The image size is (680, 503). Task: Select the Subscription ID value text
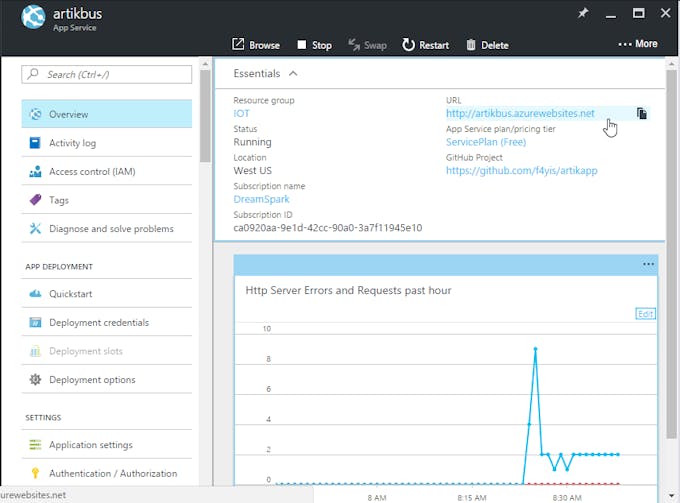[x=327, y=228]
